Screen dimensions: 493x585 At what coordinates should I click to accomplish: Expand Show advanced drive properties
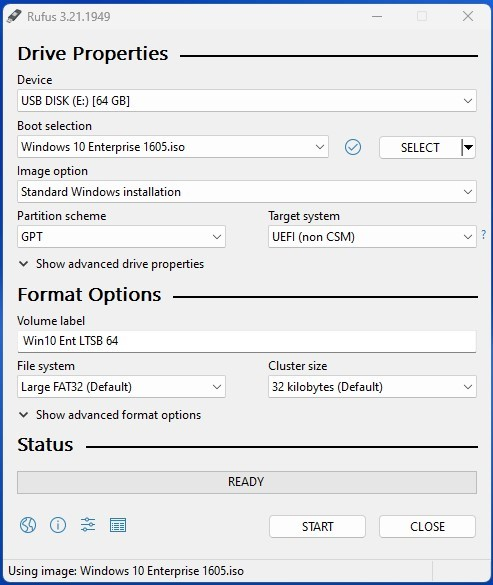point(111,264)
